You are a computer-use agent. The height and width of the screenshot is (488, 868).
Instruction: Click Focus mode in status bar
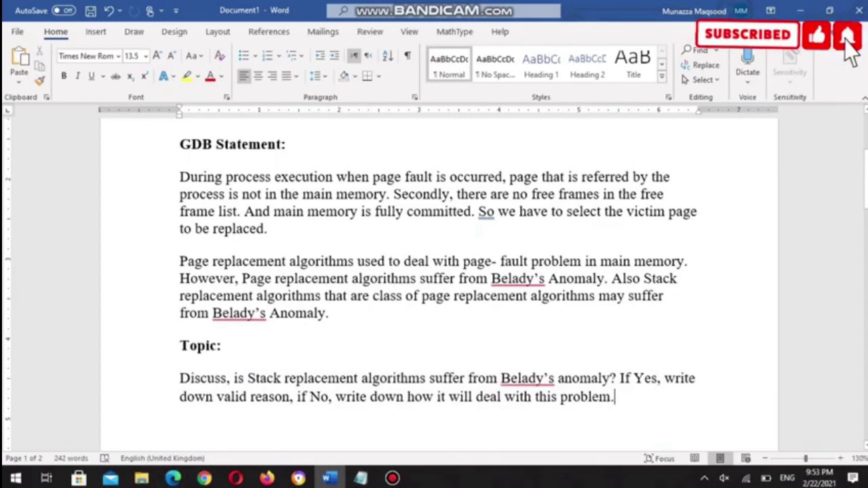click(x=659, y=458)
